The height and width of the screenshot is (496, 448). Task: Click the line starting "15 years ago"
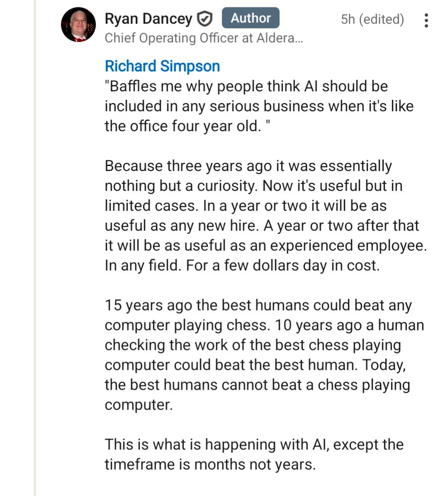(x=258, y=305)
